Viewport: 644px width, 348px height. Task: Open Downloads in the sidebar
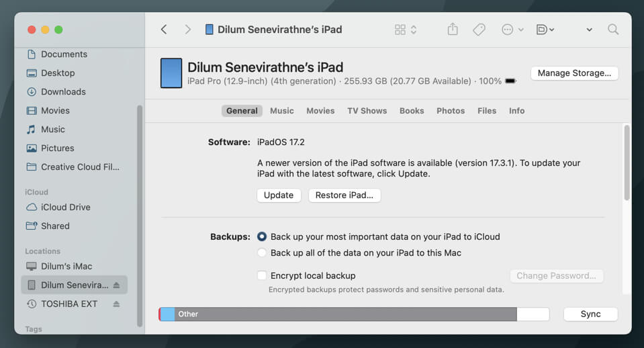63,92
